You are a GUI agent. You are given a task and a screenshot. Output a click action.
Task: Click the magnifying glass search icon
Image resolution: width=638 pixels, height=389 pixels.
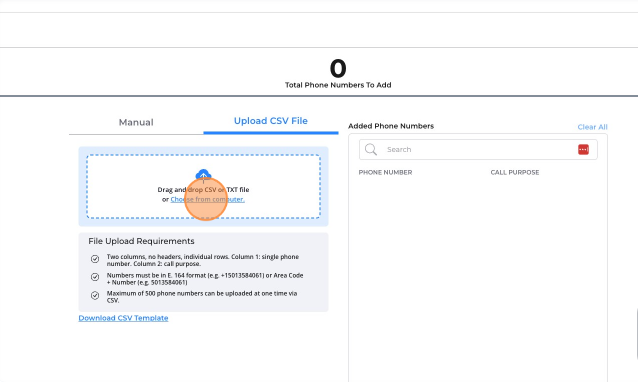click(x=371, y=149)
